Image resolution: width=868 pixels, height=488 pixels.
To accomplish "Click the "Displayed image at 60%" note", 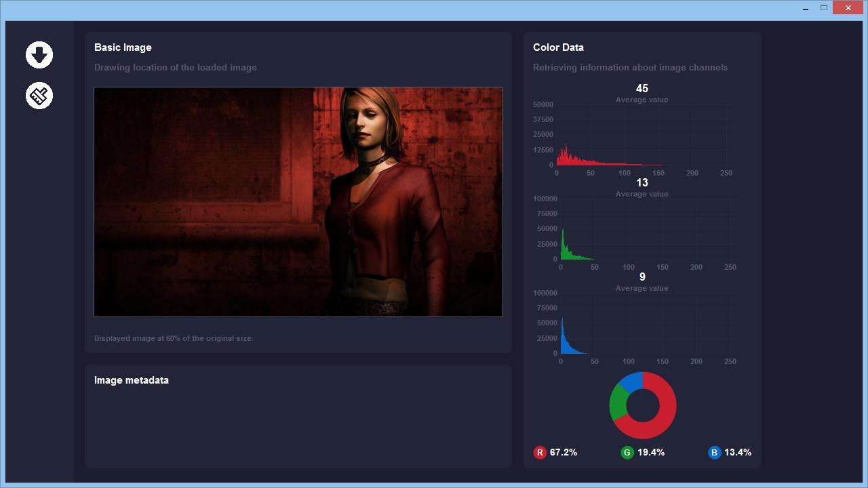I will pos(174,338).
